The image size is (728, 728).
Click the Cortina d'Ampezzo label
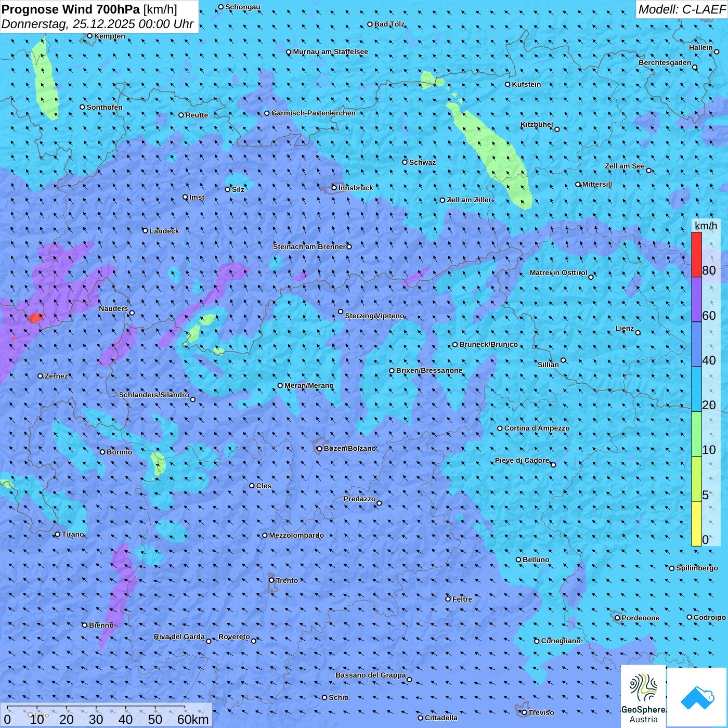[537, 428]
